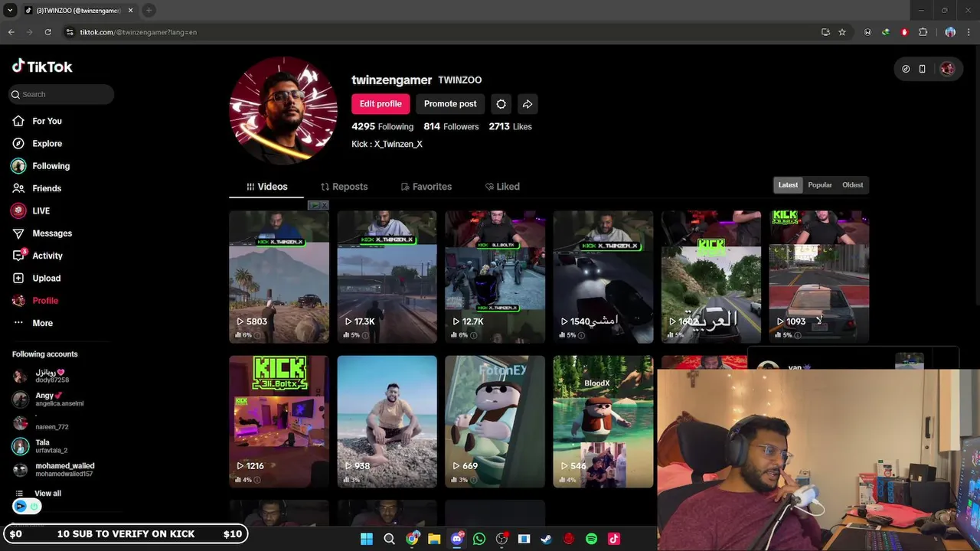Open Chrome three-dot menu
Viewport: 980px width, 551px height.
click(x=968, y=32)
